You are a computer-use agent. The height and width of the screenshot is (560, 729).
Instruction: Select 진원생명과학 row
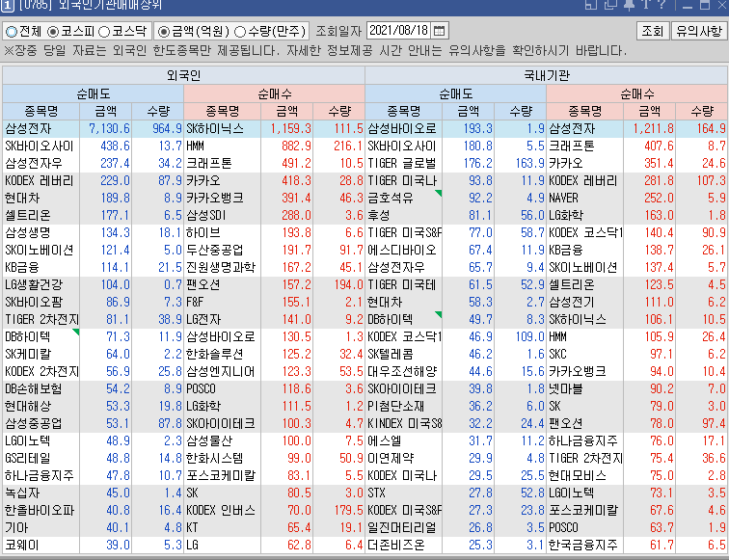221,268
